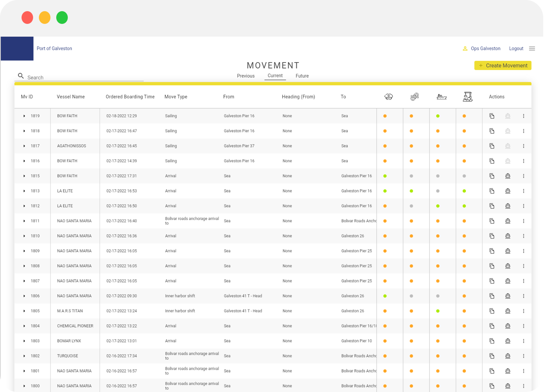The image size is (544, 392).
Task: Click the ship icon on row 1803
Action: [507, 341]
